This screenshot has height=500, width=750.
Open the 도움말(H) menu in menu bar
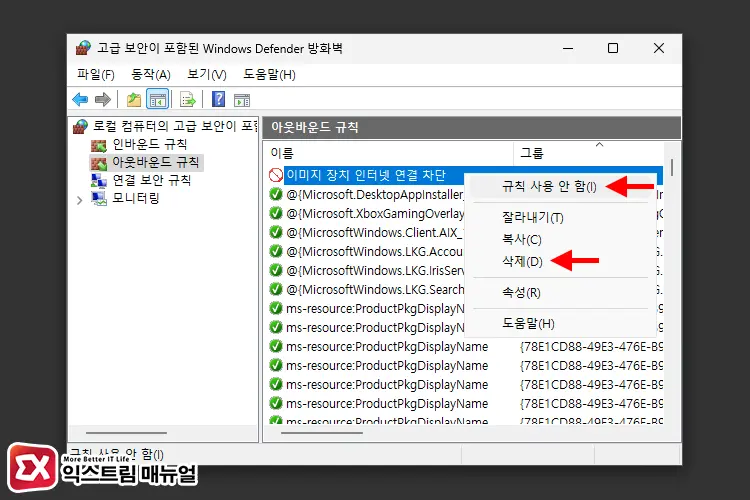[269, 74]
